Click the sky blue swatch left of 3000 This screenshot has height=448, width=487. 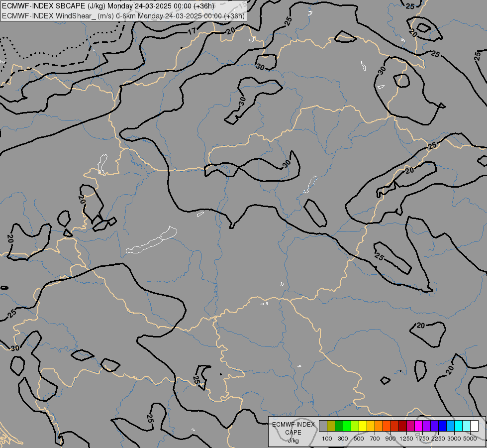451,426
